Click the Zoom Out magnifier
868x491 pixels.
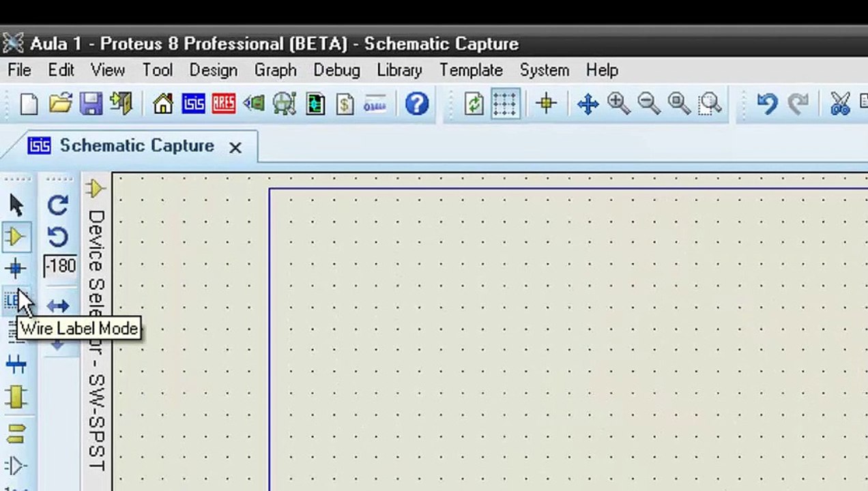click(648, 104)
